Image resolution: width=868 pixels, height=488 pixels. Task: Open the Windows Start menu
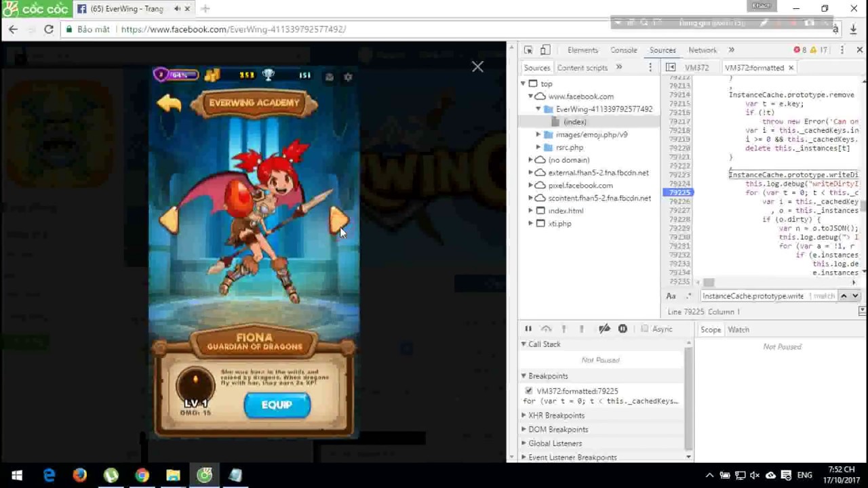pos(17,475)
